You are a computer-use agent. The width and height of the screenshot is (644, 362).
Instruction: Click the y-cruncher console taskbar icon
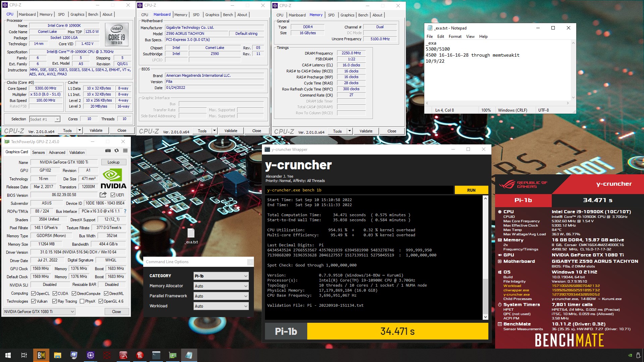[156, 355]
